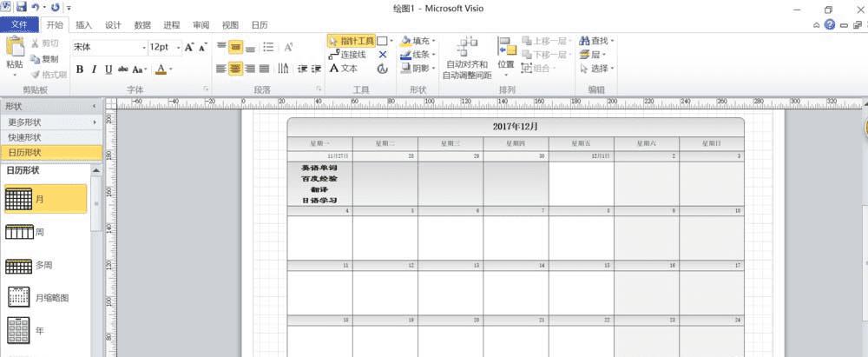Image resolution: width=868 pixels, height=357 pixels.
Task: Click the increase indent icon
Action: point(316,69)
